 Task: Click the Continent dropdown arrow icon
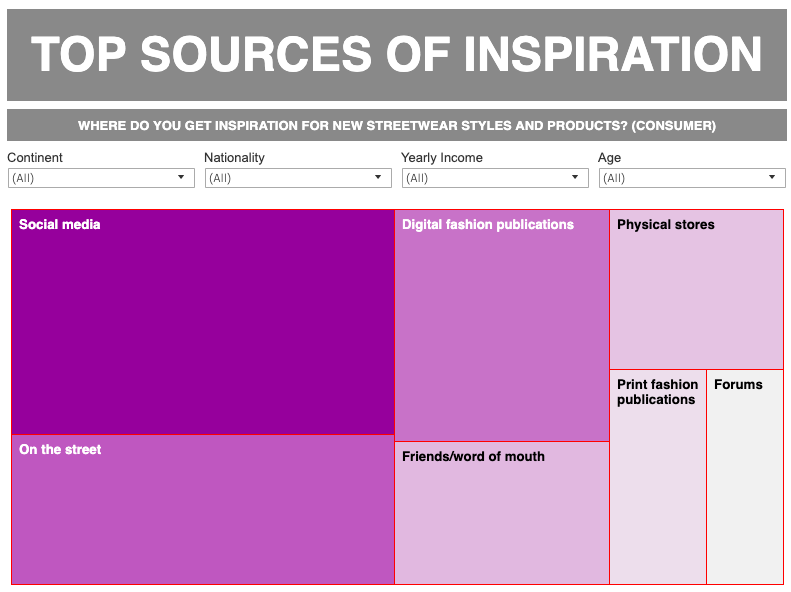(181, 178)
